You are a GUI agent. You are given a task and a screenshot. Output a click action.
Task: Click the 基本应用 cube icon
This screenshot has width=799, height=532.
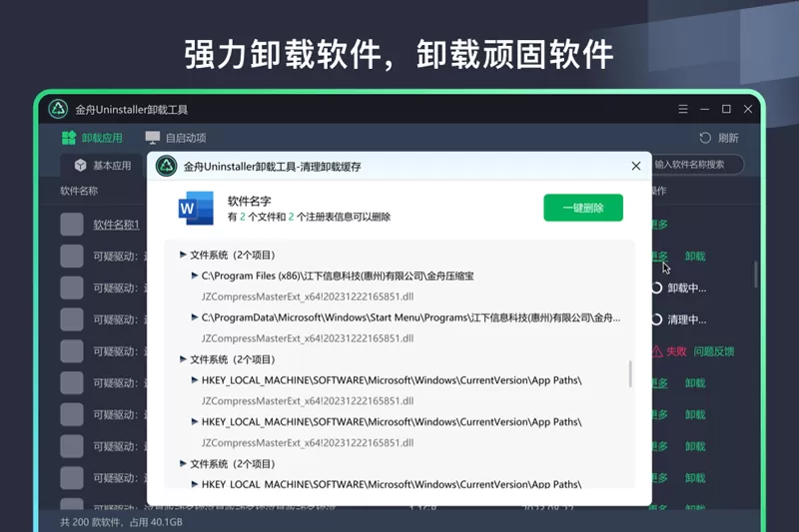[x=81, y=165]
